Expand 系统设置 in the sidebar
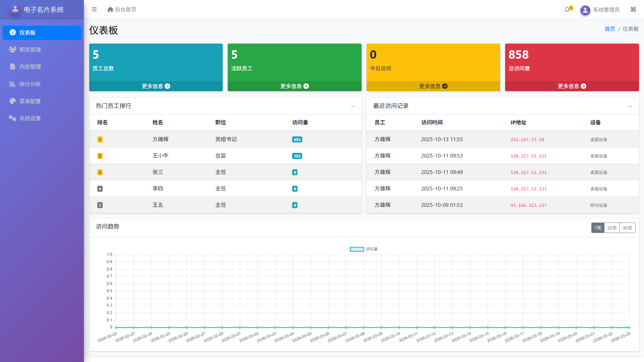The width and height of the screenshot is (644, 362). [x=30, y=118]
